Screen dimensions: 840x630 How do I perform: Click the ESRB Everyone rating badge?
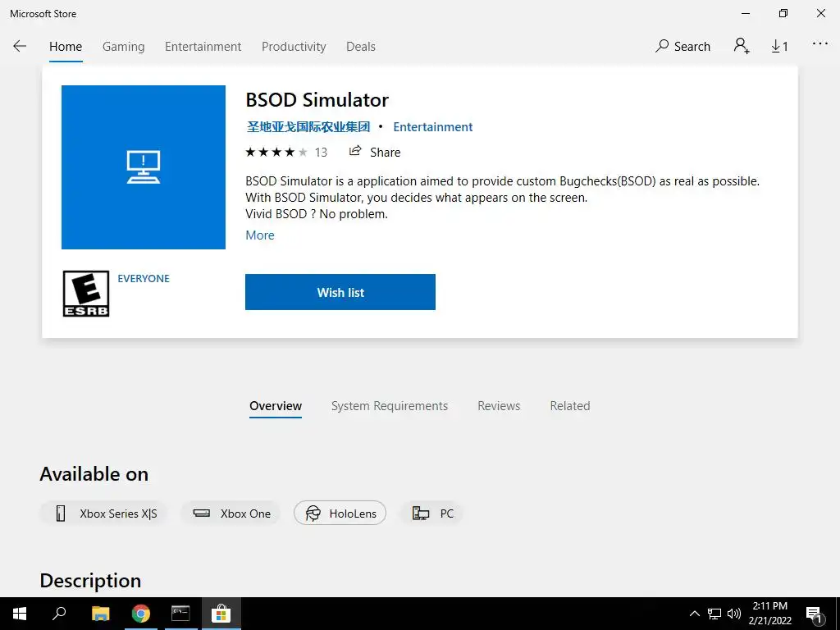86,294
